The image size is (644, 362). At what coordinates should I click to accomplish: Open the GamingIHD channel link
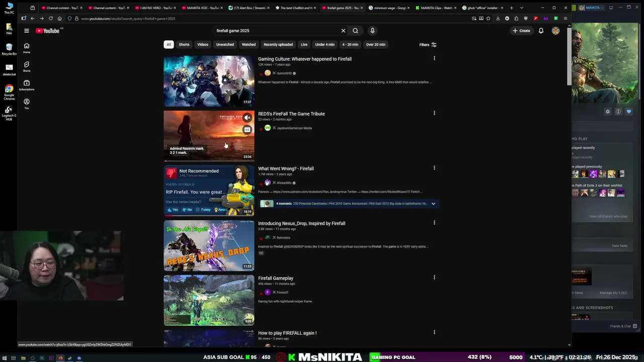(284, 73)
